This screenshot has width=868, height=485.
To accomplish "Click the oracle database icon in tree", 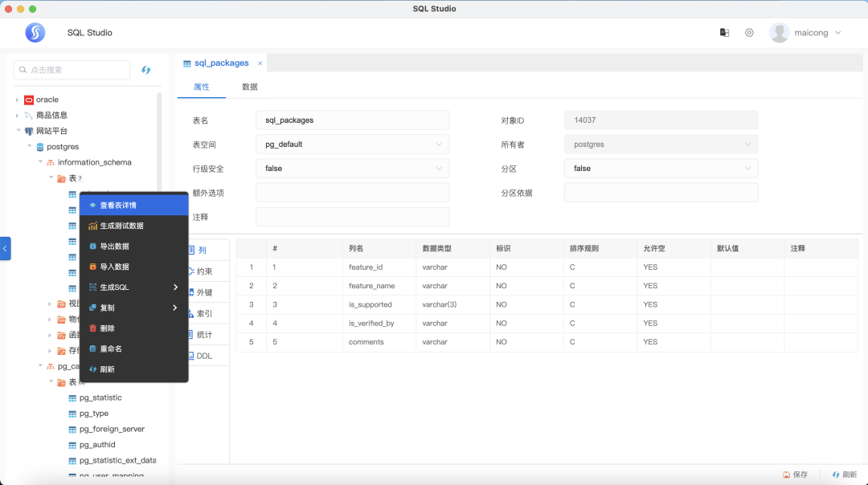I will tap(29, 100).
